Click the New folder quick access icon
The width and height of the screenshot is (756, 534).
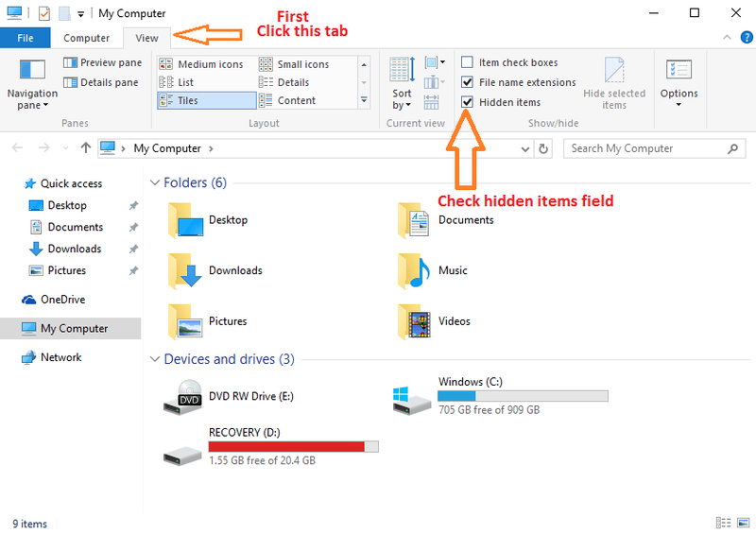(x=64, y=13)
